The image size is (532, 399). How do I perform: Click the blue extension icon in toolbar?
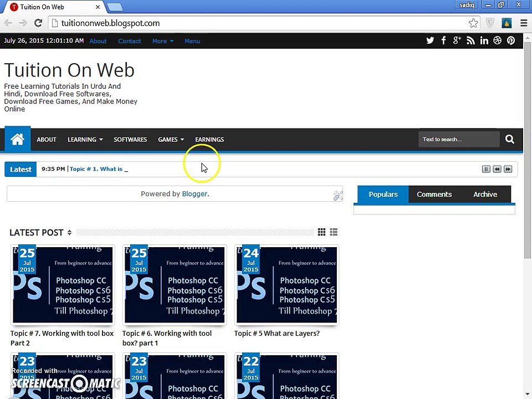click(507, 23)
